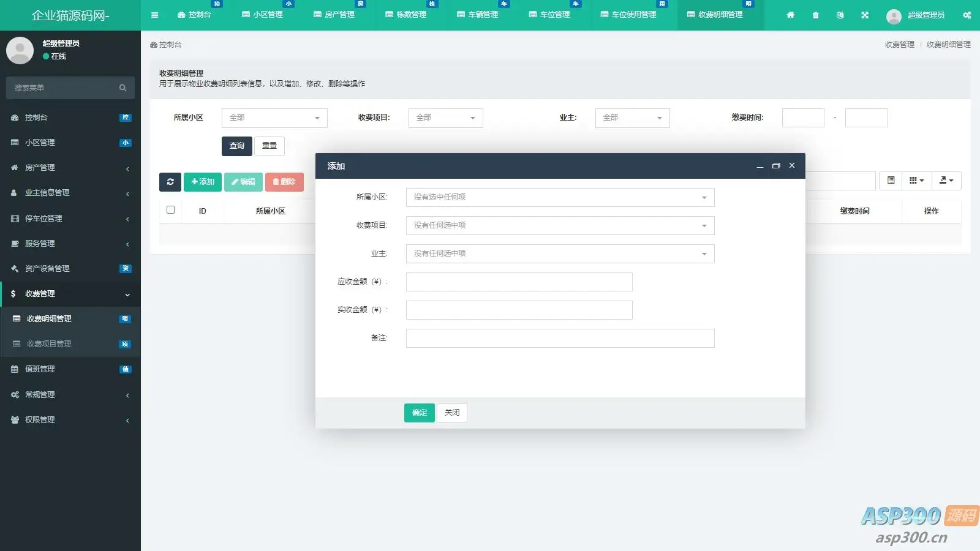Click 关闭 button in dialog

(x=452, y=413)
